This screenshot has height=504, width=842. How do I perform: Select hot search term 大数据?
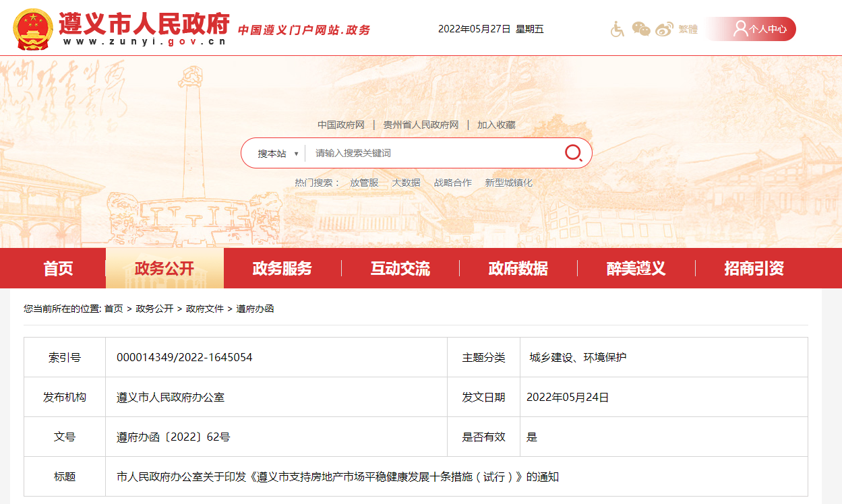tap(406, 183)
